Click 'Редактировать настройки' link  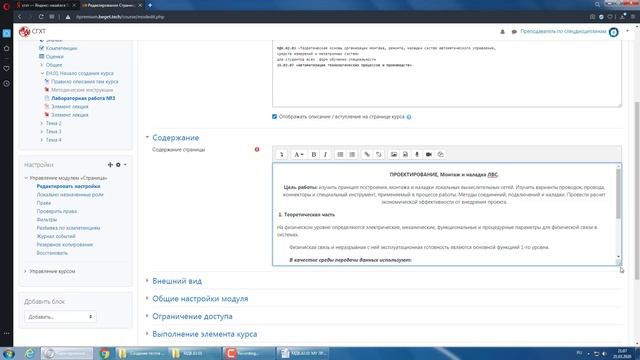click(68, 186)
